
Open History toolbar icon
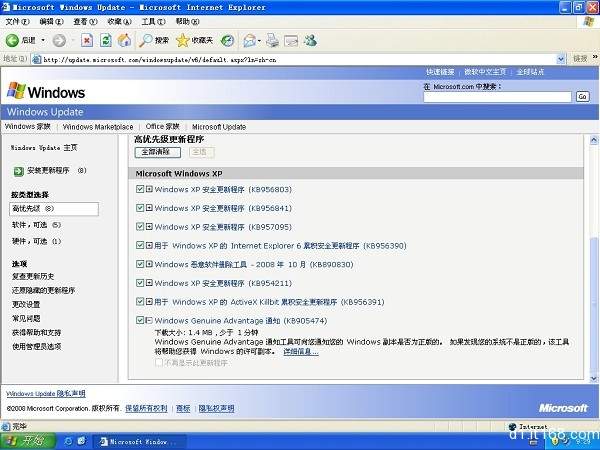pos(228,40)
